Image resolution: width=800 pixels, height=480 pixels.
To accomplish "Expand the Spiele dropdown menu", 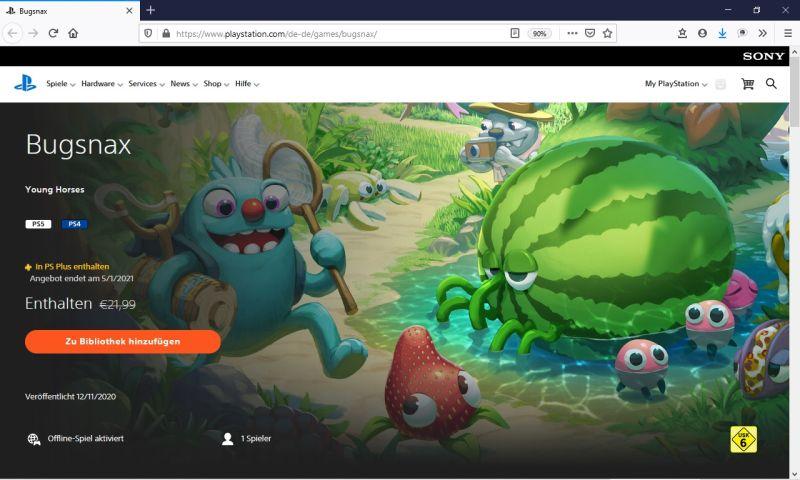I will tap(60, 84).
